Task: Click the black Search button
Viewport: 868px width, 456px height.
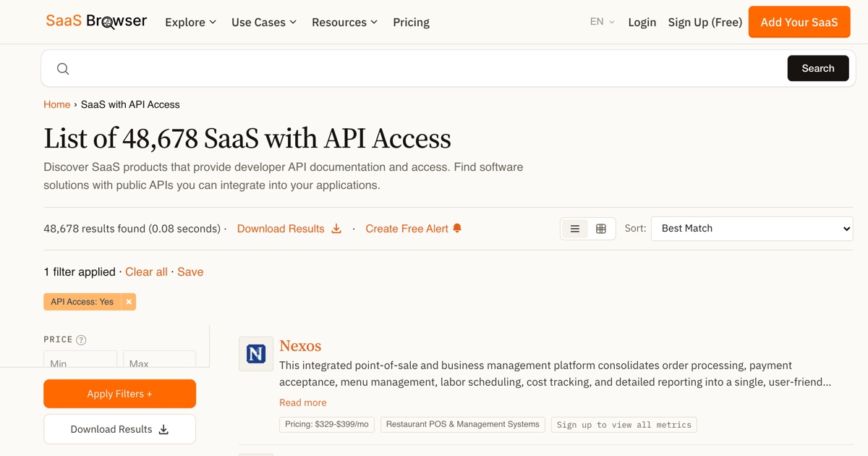Action: pos(818,68)
